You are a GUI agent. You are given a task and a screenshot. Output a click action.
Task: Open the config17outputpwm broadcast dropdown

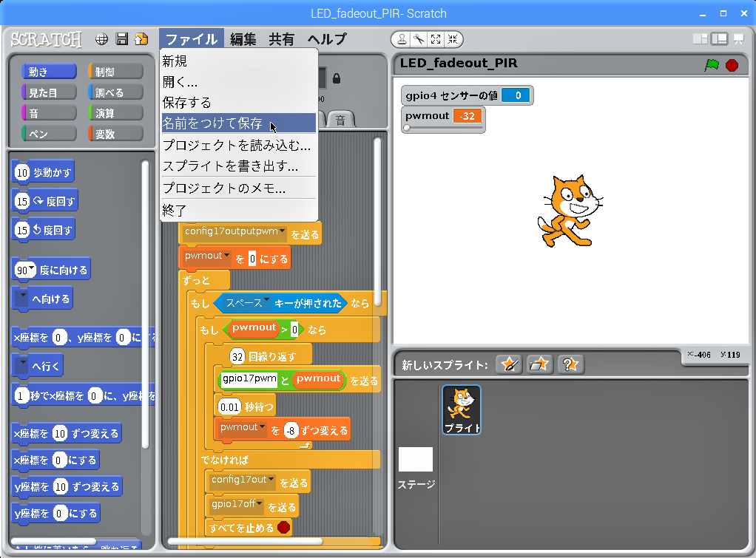click(282, 232)
